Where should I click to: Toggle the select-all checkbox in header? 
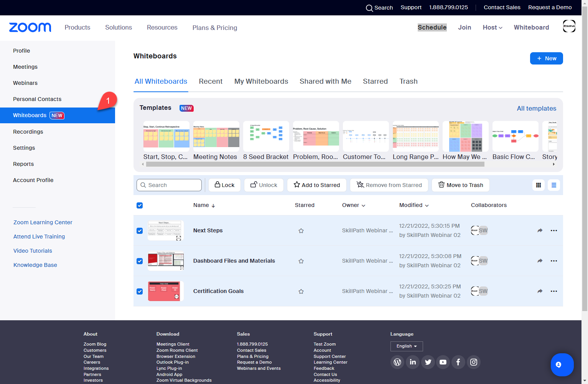[140, 205]
